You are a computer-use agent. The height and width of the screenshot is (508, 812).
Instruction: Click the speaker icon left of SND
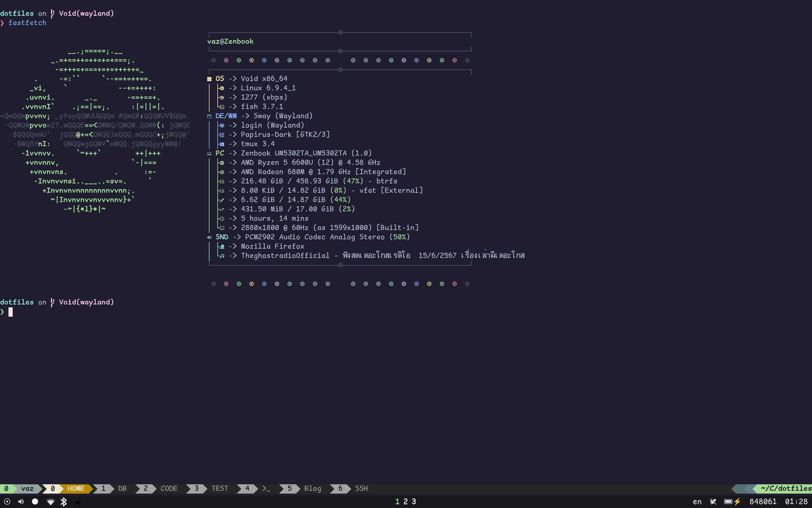[209, 237]
